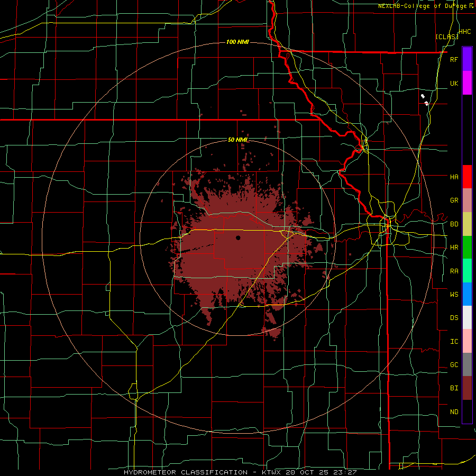Click the "WS" legend label

(x=454, y=295)
